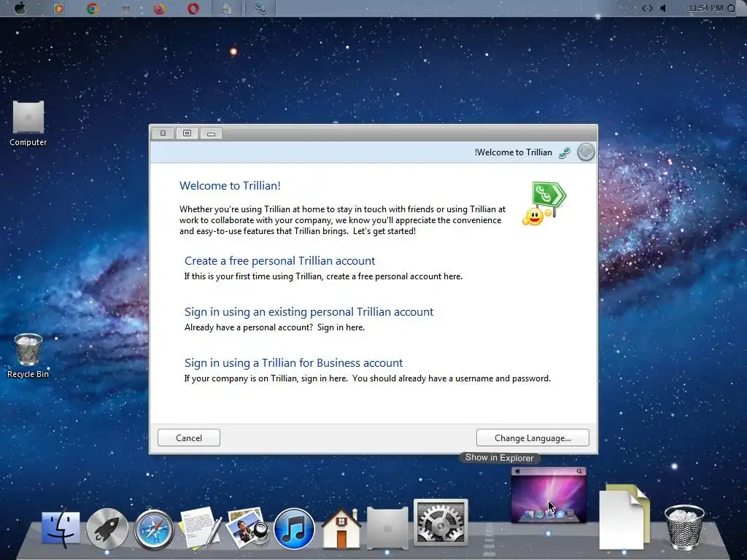The height and width of the screenshot is (560, 747).
Task: Open the Apple logo menu
Action: tap(20, 8)
